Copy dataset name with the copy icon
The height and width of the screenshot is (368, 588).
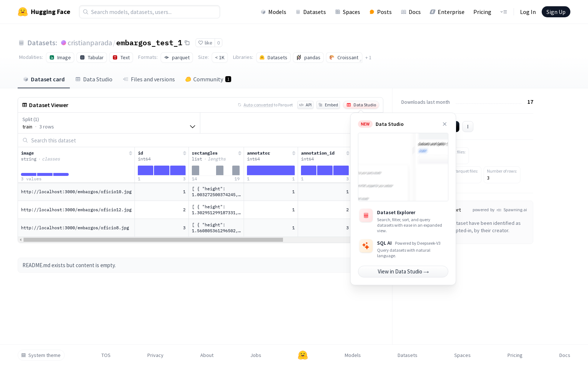[187, 43]
